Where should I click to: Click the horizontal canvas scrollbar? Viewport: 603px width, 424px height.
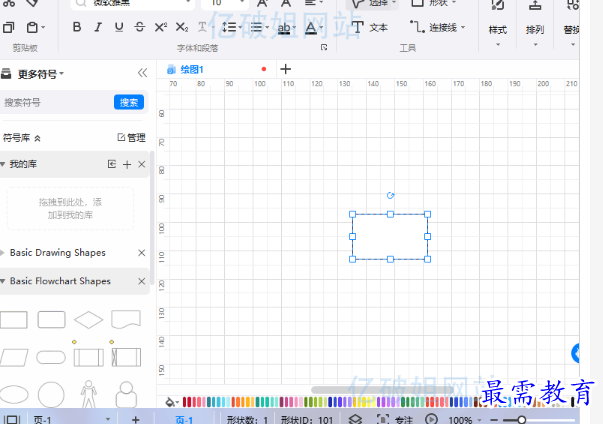point(383,389)
